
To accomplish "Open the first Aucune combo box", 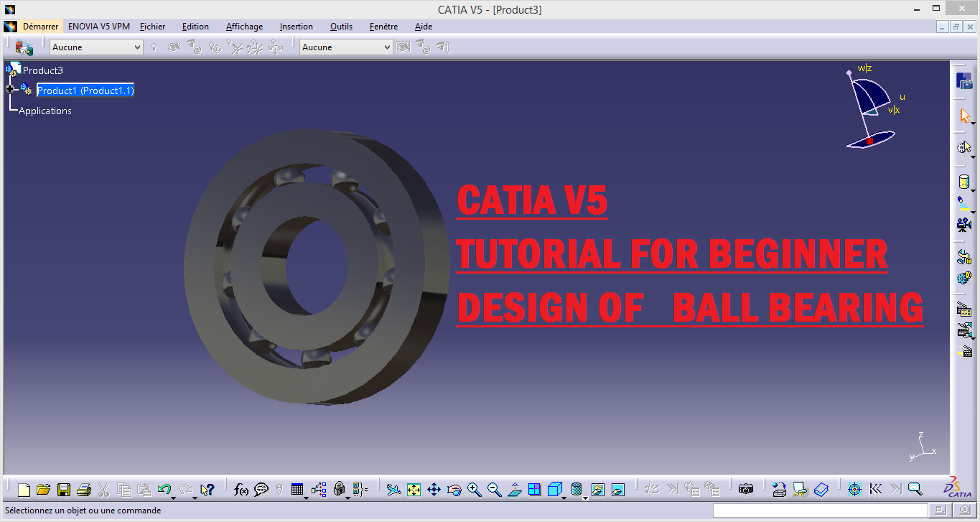I will (x=96, y=47).
